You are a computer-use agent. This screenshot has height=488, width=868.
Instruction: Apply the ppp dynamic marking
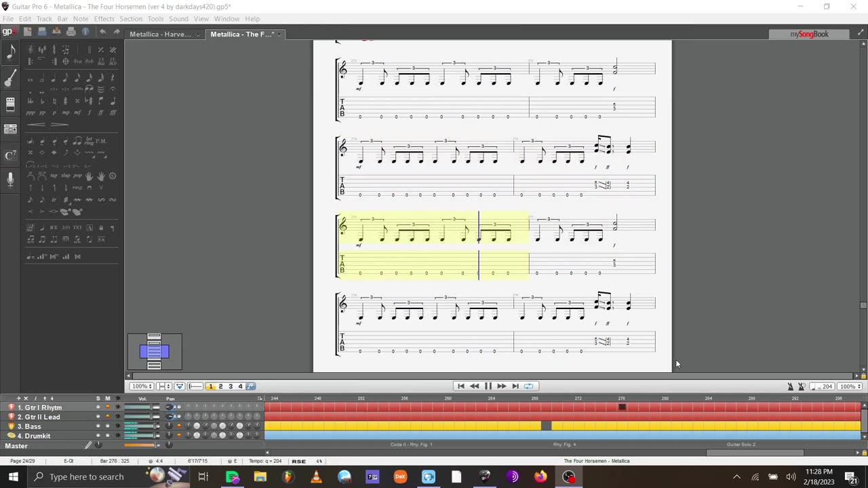click(31, 113)
